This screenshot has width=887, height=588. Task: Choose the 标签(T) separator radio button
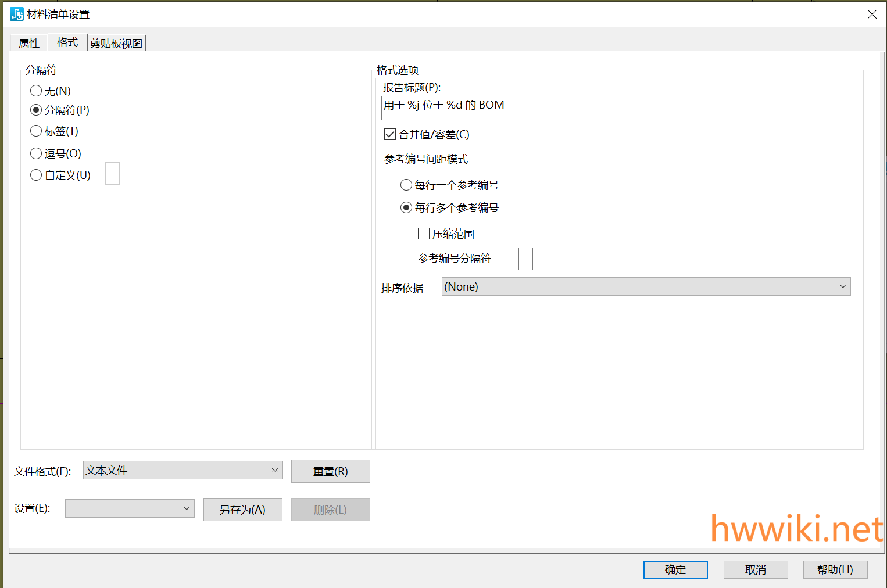pos(36,131)
